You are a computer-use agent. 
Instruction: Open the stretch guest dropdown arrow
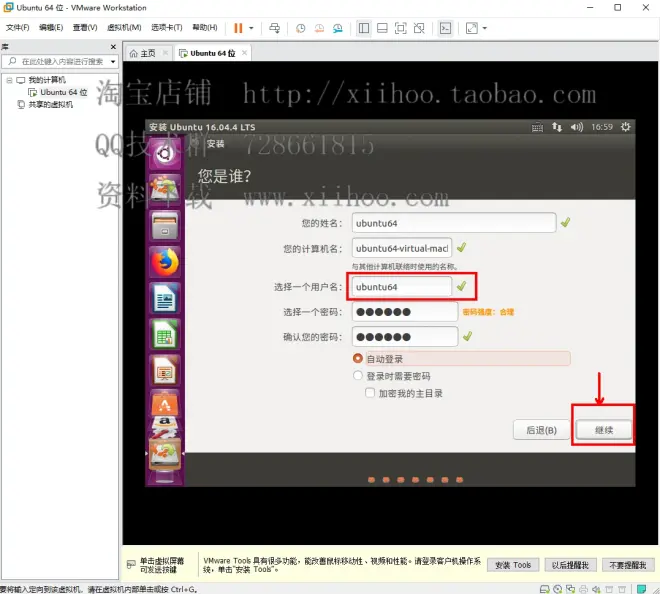[484, 28]
